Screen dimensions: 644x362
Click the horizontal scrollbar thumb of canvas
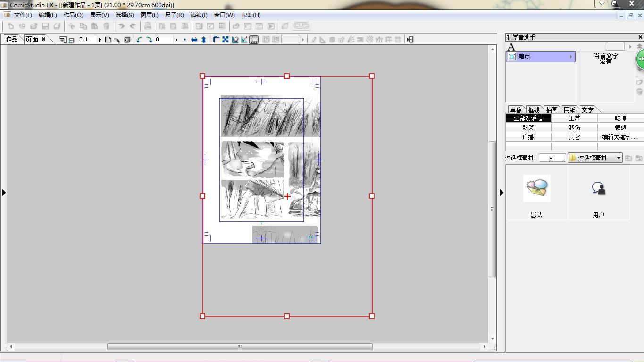pos(240,347)
